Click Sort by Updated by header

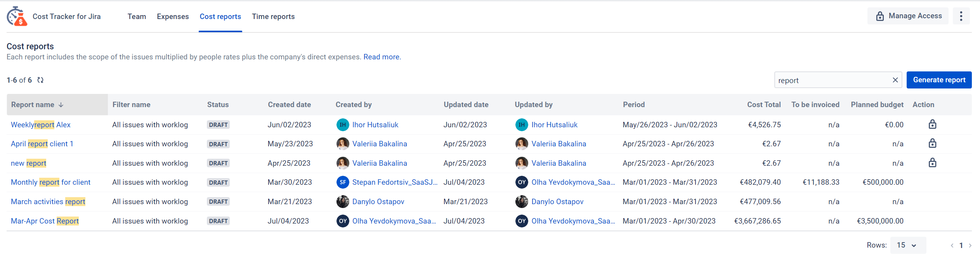(533, 104)
